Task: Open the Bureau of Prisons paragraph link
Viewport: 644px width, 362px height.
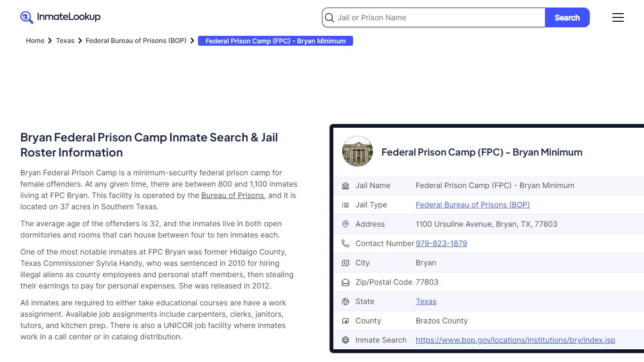Action: (232, 195)
